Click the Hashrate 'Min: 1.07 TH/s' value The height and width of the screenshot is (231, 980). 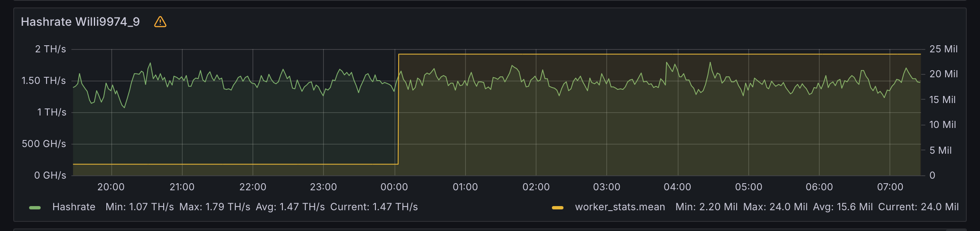click(140, 207)
